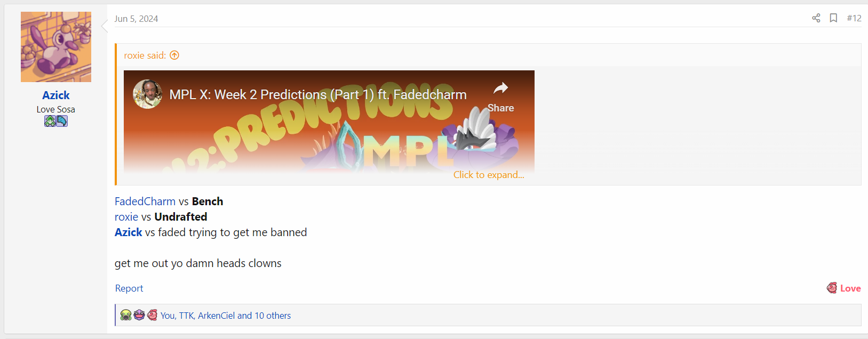Open the roxie mention in post body
Viewport: 868px width, 339px height.
[x=126, y=217]
